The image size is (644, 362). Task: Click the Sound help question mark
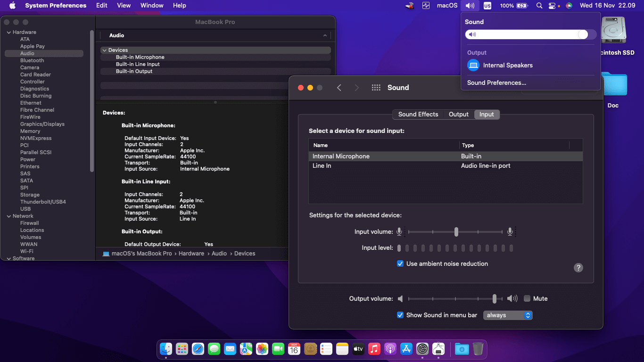pos(578,268)
